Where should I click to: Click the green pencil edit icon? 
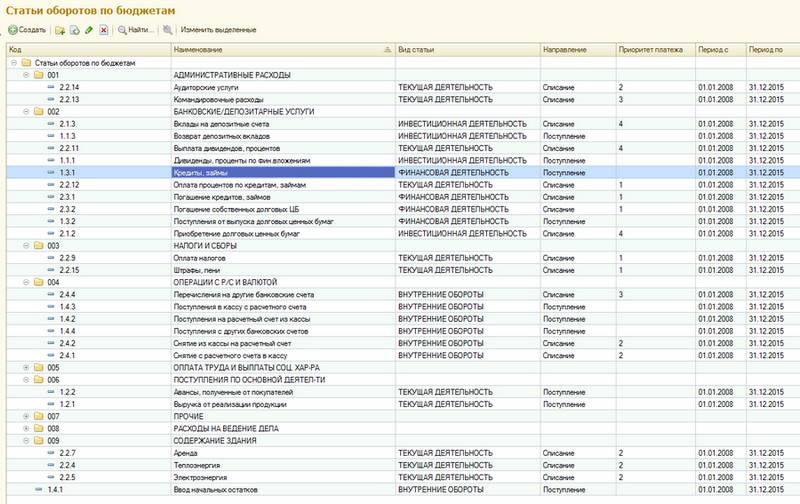click(x=89, y=30)
